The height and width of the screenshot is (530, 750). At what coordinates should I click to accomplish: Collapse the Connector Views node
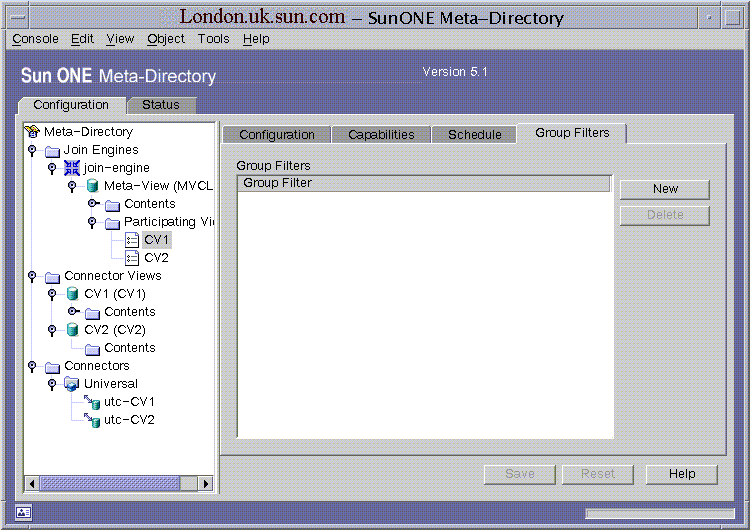(32, 276)
